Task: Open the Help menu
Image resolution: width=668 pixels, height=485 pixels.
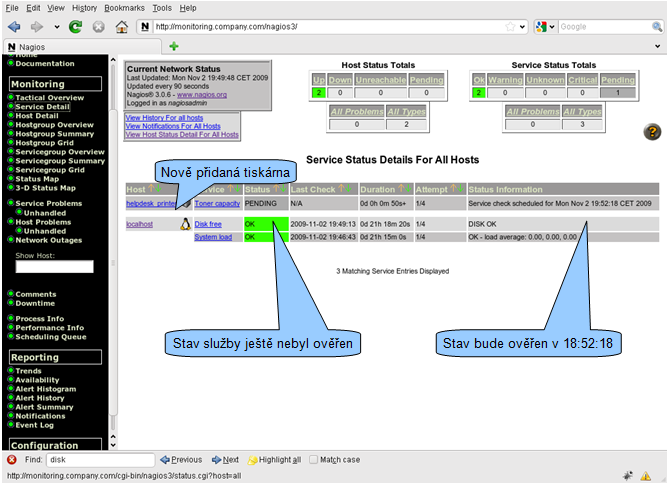Action: point(188,8)
